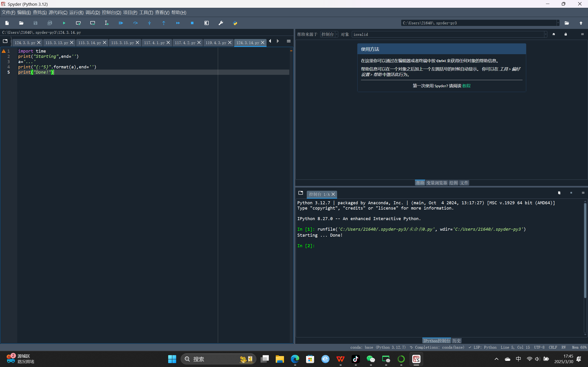Open the 教程 tutorial link

466,86
